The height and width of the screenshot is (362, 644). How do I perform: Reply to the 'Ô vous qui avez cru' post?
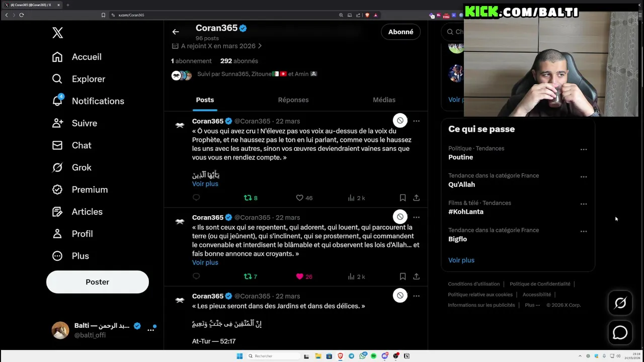196,198
